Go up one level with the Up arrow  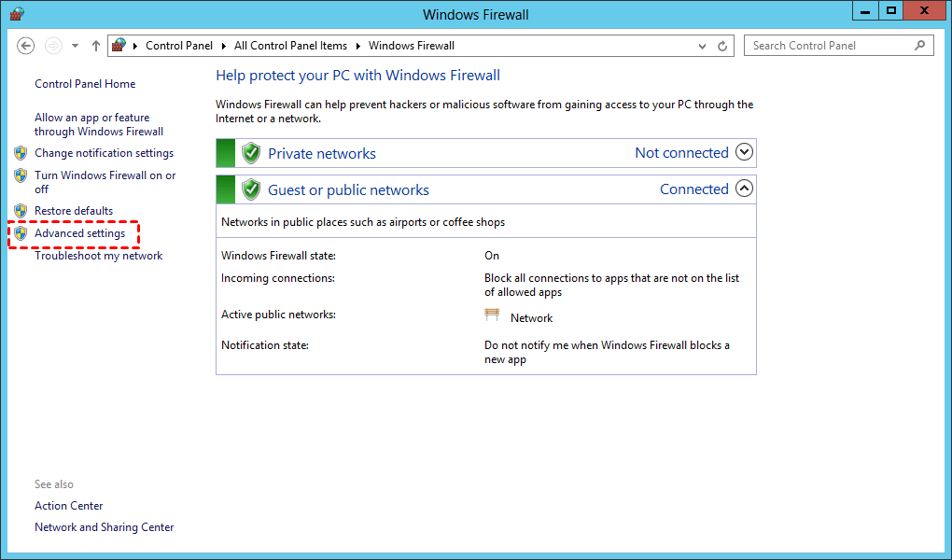(96, 46)
